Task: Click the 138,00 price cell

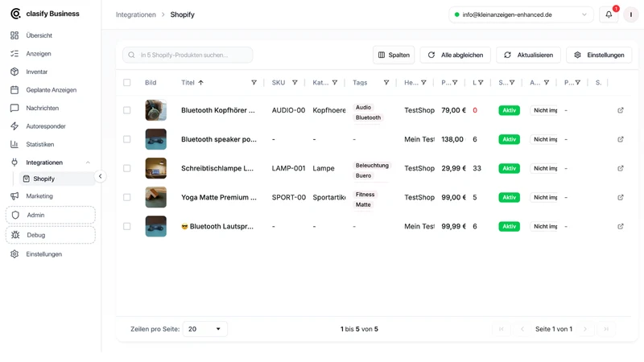Action: (x=452, y=139)
